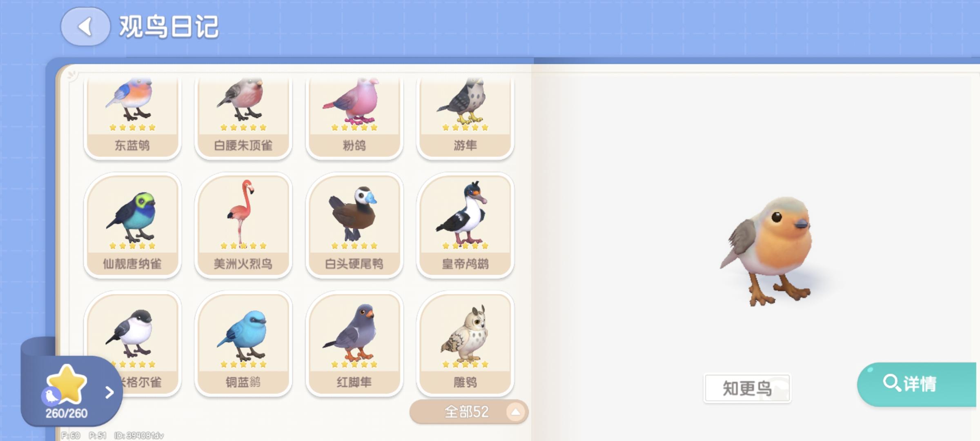Select the 白头硬尾鸭 duck icon
980x441 pixels.
pos(354,225)
